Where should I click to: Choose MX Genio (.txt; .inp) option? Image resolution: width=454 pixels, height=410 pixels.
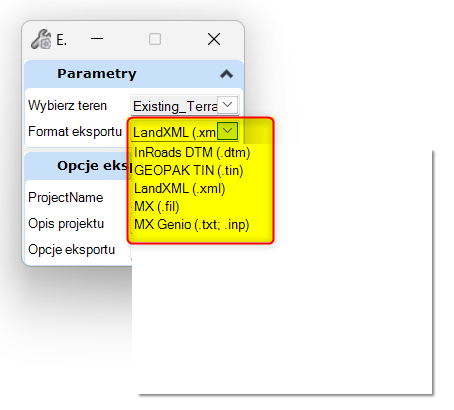[x=192, y=225]
